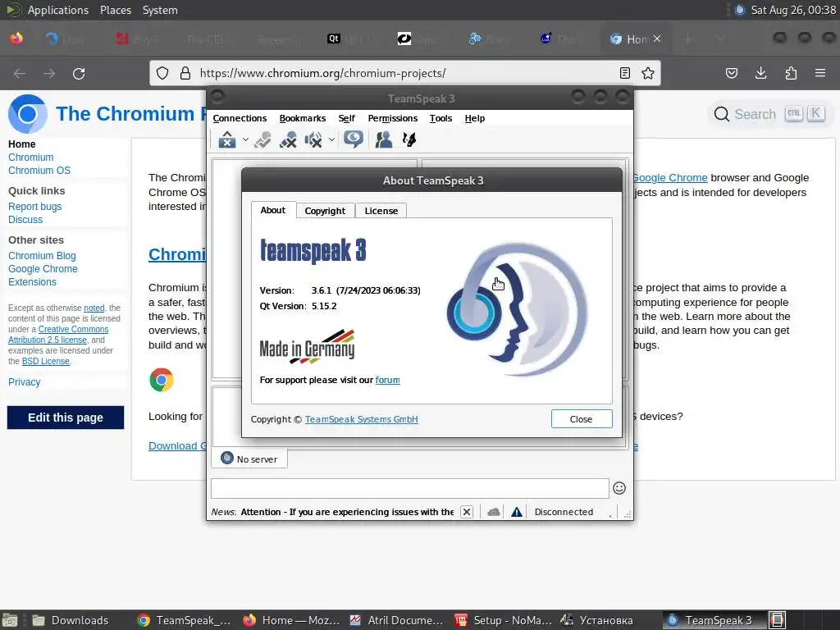Click the Chromium site Search box
The width and height of the screenshot is (840, 630).
click(770, 114)
